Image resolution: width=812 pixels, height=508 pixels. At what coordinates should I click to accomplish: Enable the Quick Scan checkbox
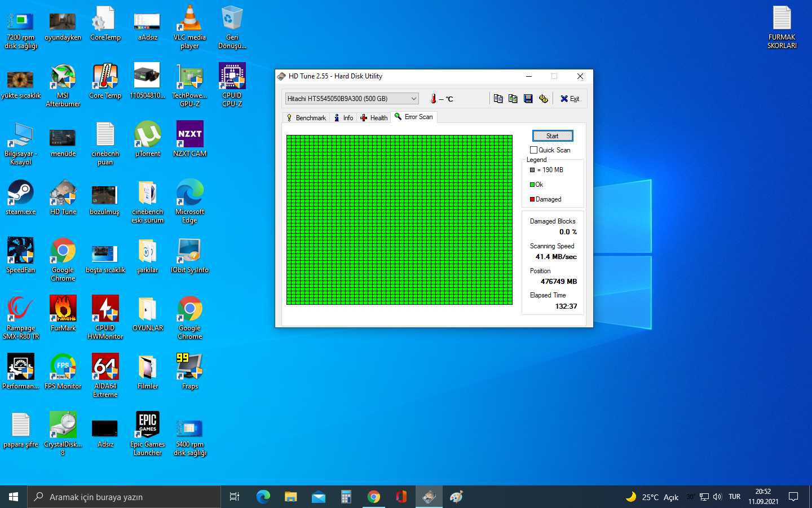[533, 150]
